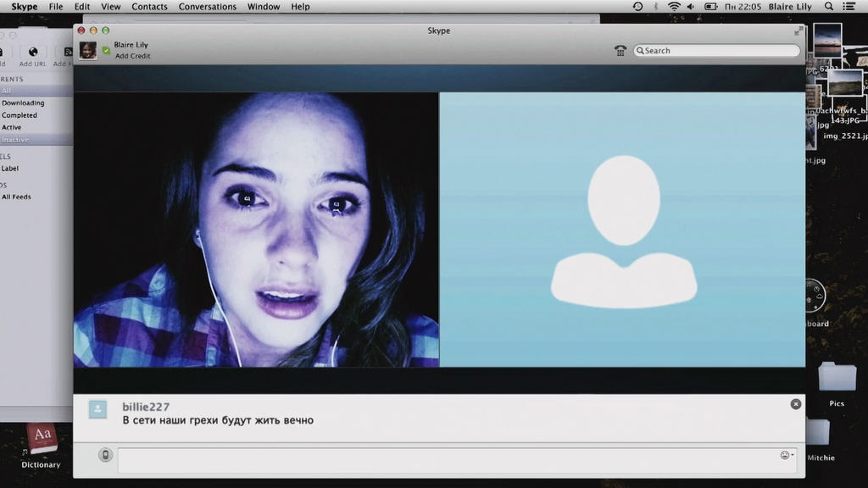868x488 pixels.
Task: Open the Help menu
Action: tap(301, 7)
